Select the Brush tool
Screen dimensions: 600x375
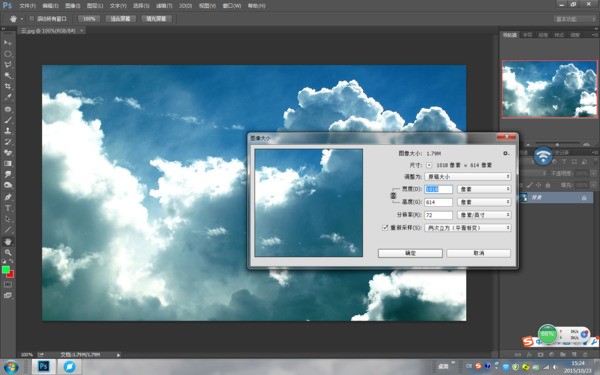(x=8, y=120)
